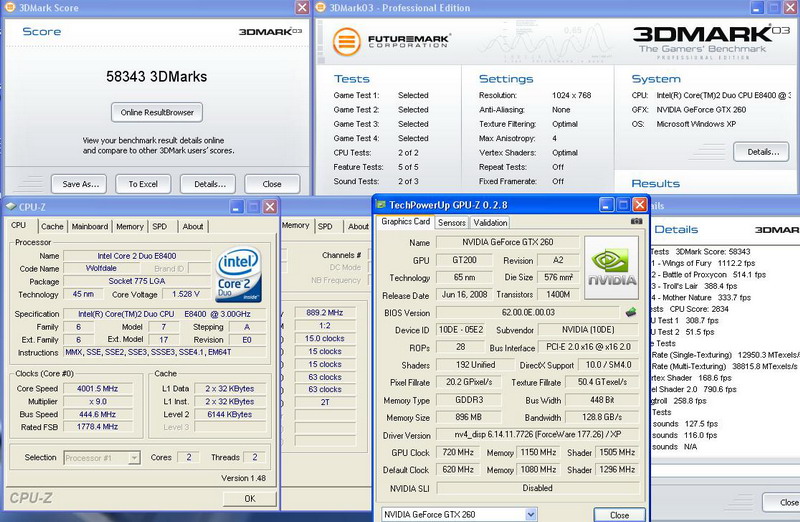The width and height of the screenshot is (800, 522).
Task: Click the BIOS Version 62.00.0E.00.03 field
Action: point(528,312)
